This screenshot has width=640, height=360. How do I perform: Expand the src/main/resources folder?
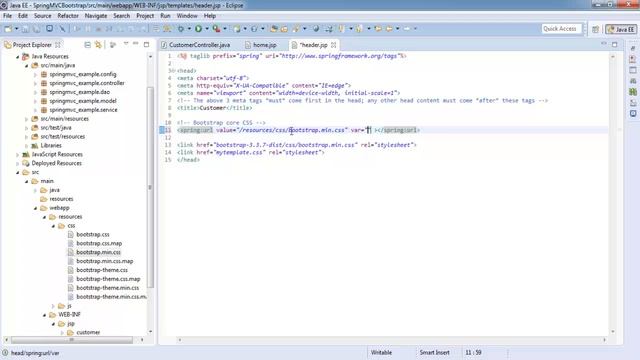(27, 119)
